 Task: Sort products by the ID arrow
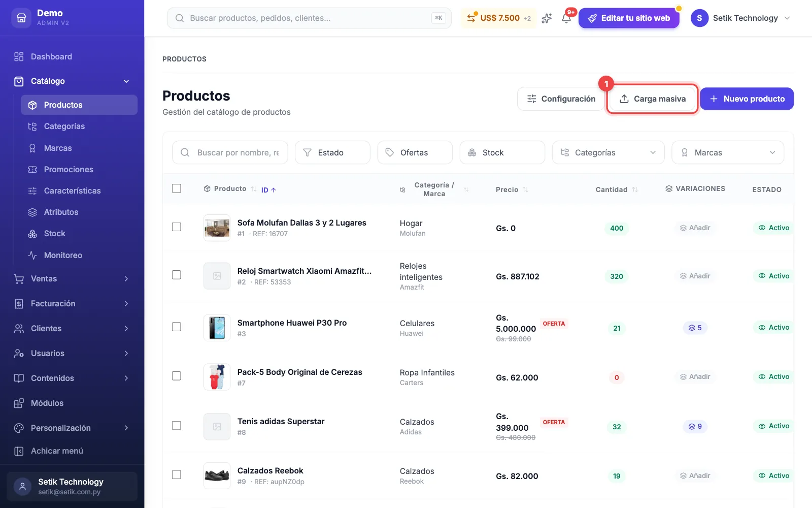pyautogui.click(x=269, y=190)
